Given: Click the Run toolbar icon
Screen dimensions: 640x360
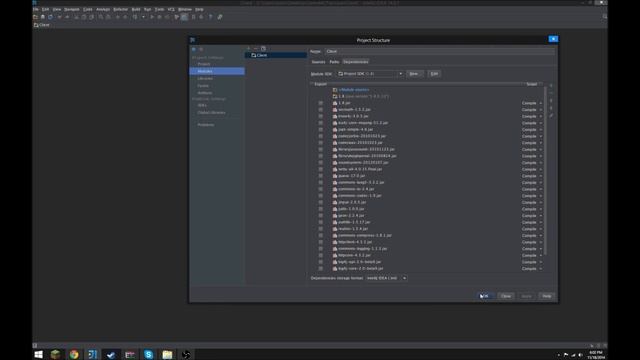Looking at the screenshot, I should 152,17.
